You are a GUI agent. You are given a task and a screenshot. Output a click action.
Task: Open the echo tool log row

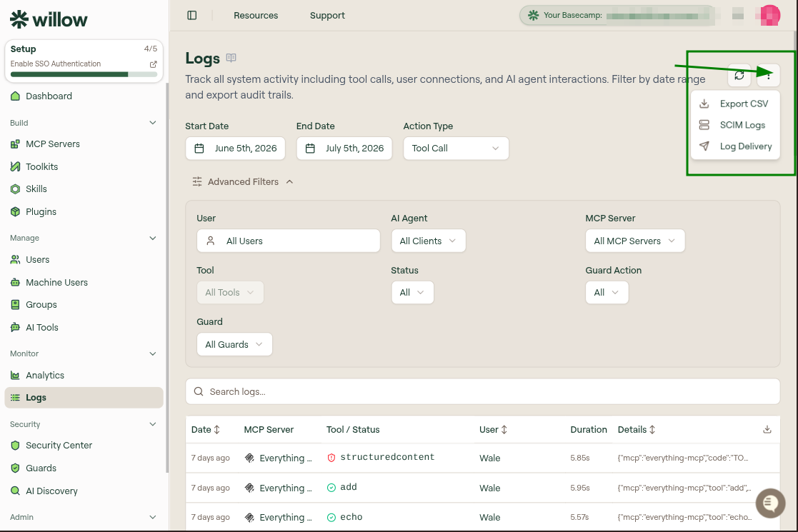point(482,517)
